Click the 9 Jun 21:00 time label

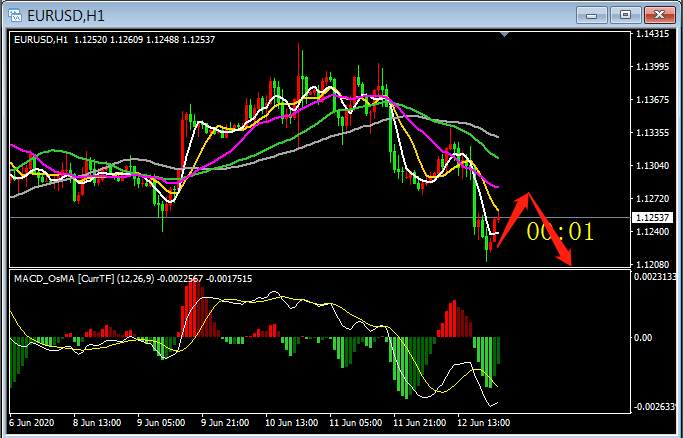click(x=225, y=423)
